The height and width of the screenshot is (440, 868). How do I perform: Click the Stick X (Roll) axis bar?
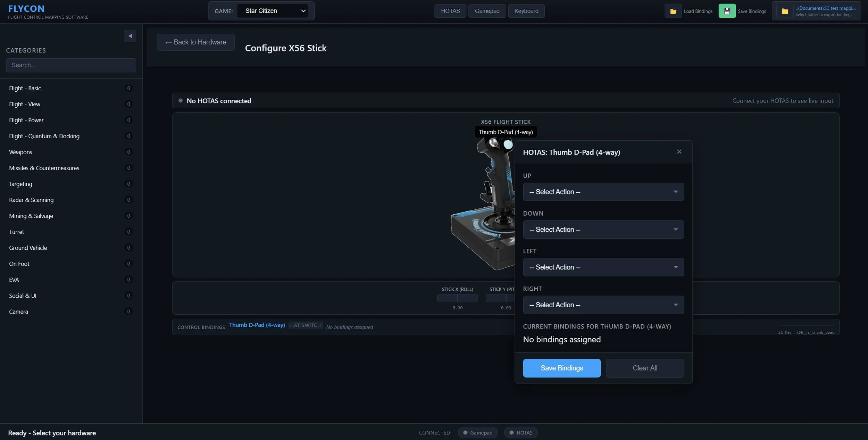[x=457, y=298]
